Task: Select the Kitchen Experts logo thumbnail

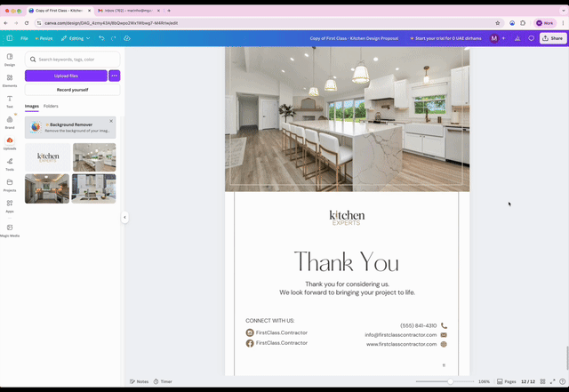Action: (x=48, y=157)
